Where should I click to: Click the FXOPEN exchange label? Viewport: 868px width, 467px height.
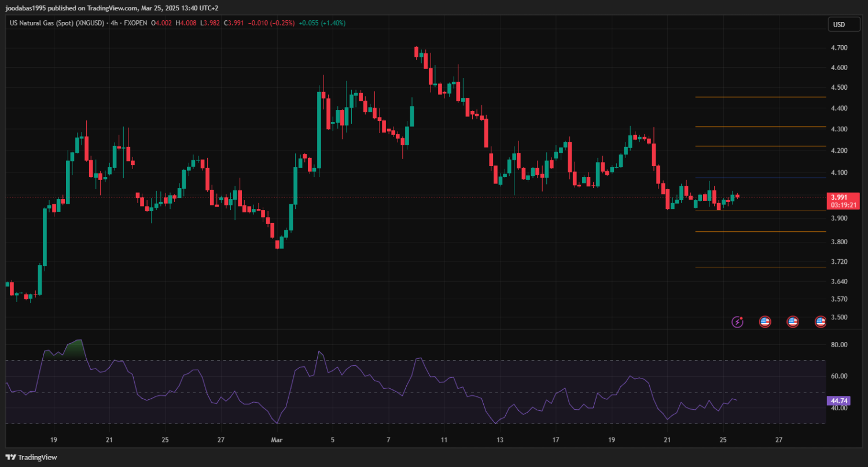135,23
